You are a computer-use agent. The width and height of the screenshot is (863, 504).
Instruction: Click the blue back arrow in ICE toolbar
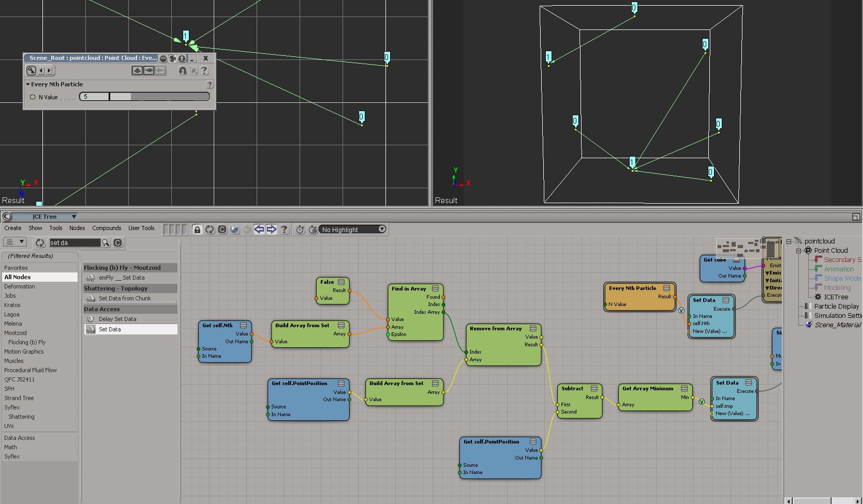click(x=259, y=230)
